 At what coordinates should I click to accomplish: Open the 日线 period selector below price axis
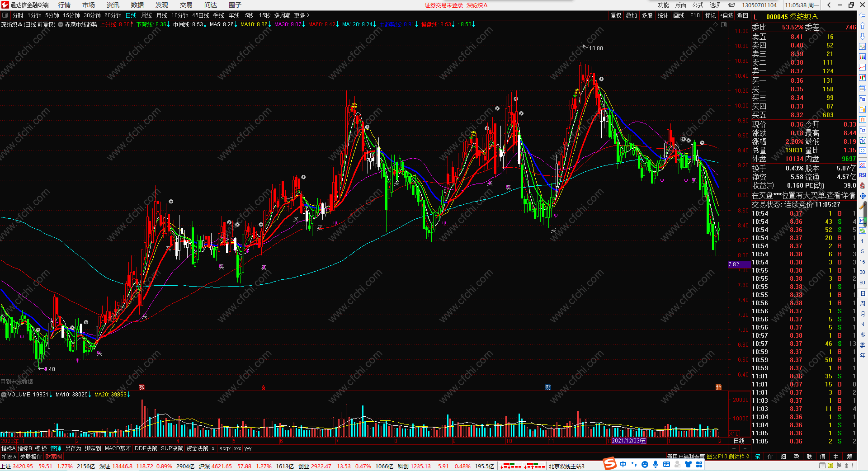point(739,441)
